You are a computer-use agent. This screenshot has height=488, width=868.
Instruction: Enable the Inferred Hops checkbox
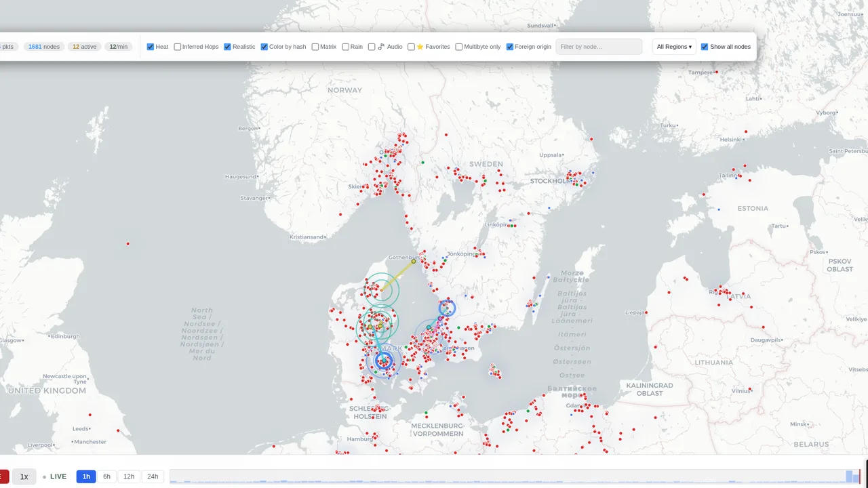click(178, 47)
